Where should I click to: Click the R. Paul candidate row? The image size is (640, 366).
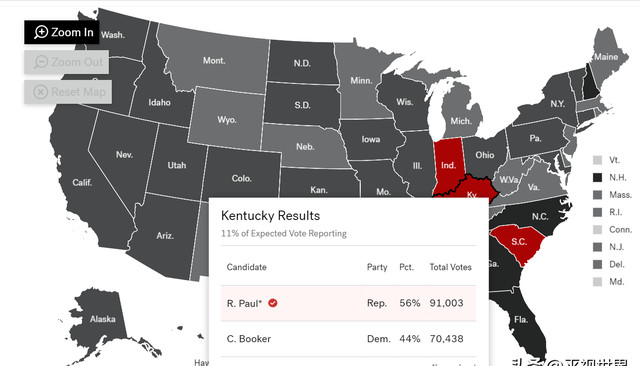(x=349, y=303)
